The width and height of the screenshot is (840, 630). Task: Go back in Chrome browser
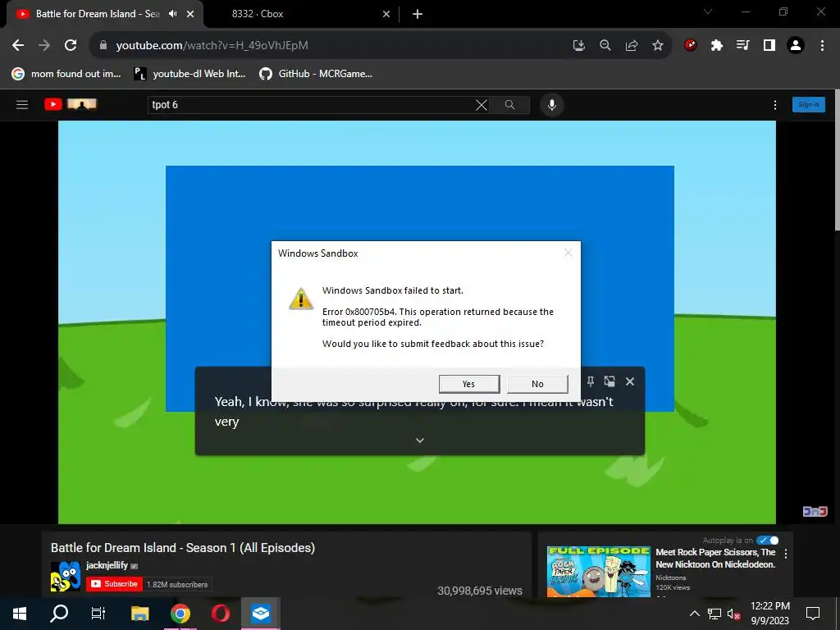[x=18, y=46]
